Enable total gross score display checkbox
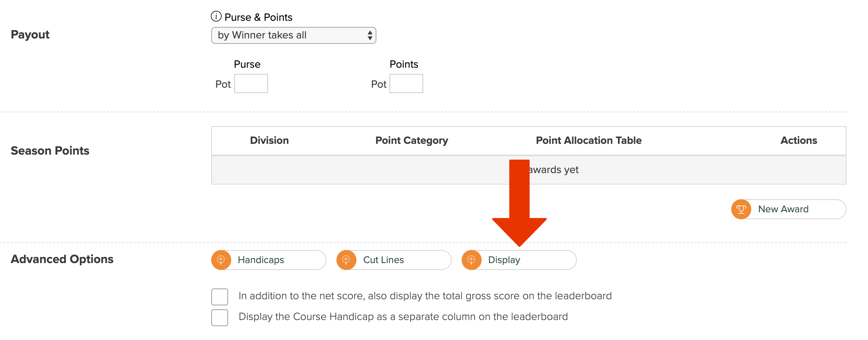 coord(220,297)
